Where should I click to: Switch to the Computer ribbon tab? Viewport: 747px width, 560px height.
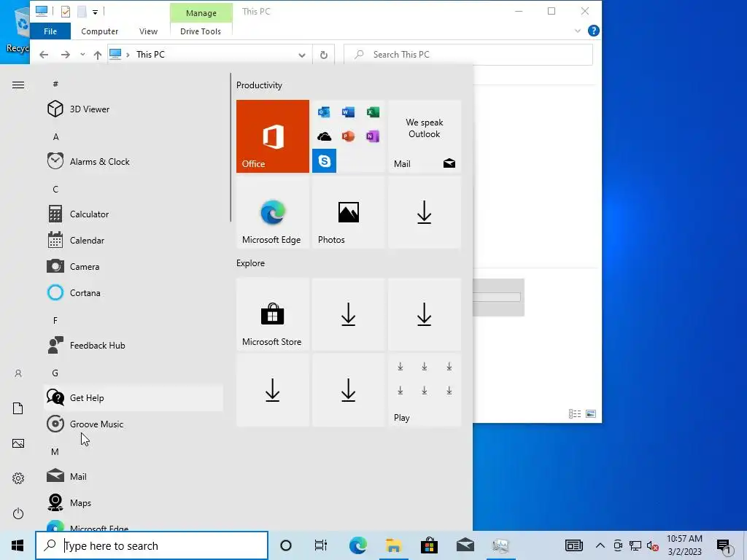click(99, 31)
